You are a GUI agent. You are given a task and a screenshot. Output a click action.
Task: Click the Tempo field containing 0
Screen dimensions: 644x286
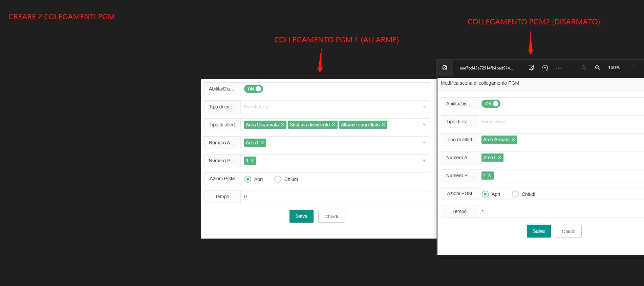tap(335, 197)
